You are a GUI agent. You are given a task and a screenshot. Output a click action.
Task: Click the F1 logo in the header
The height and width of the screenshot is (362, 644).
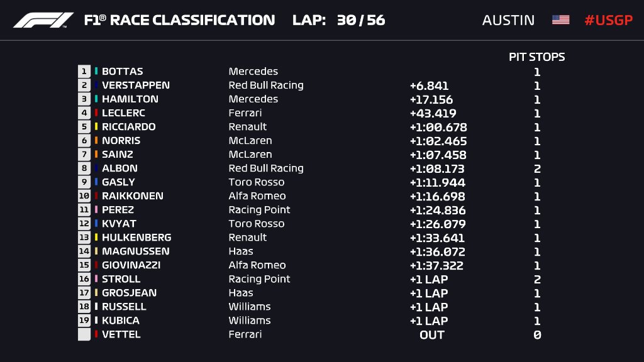(43, 20)
